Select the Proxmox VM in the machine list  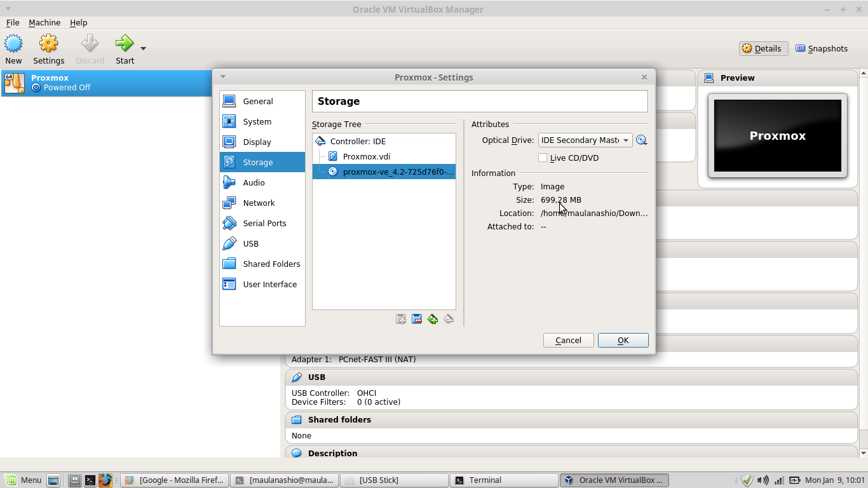107,83
